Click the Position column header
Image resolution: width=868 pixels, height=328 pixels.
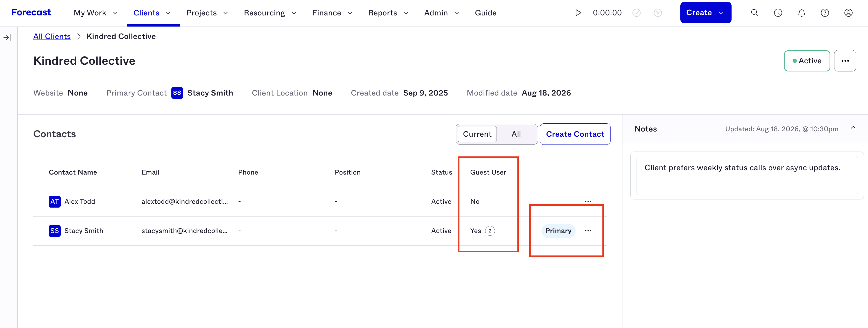tap(347, 172)
